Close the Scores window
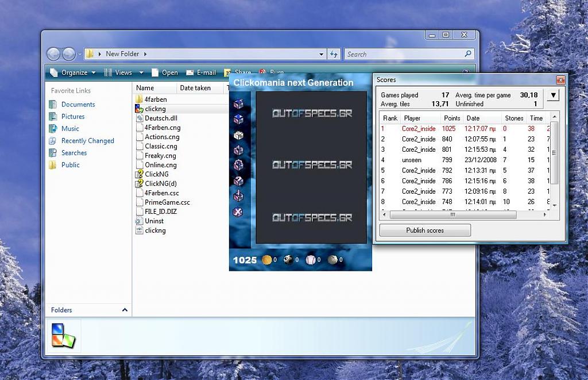This screenshot has width=588, height=380. tap(560, 80)
